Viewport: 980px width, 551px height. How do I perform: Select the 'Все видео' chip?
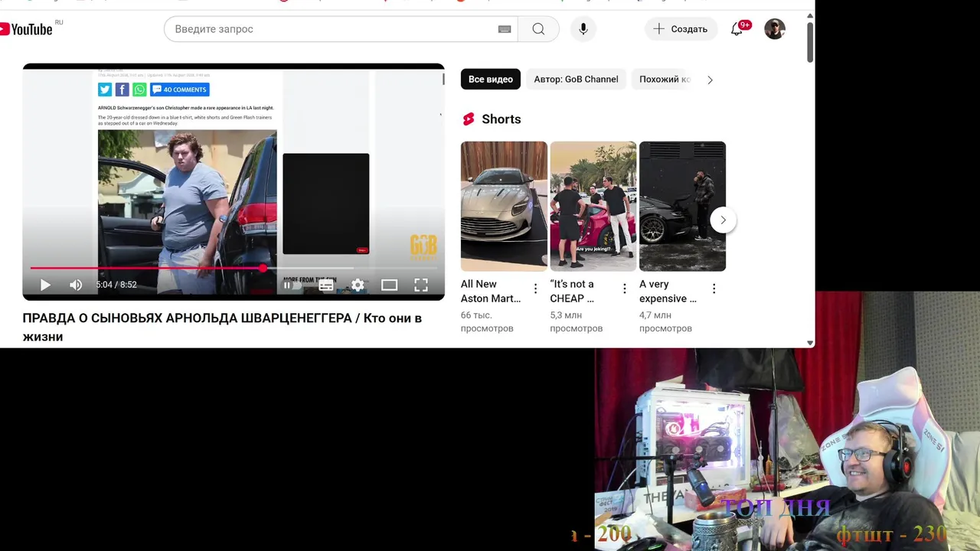pyautogui.click(x=491, y=80)
